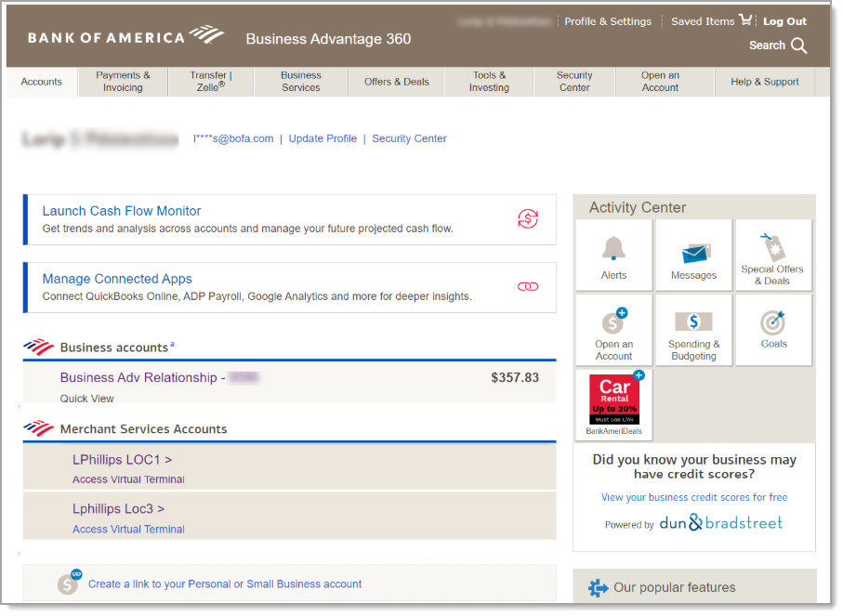View your business credit scores for free
Screen dimensions: 843x616
[x=693, y=497]
